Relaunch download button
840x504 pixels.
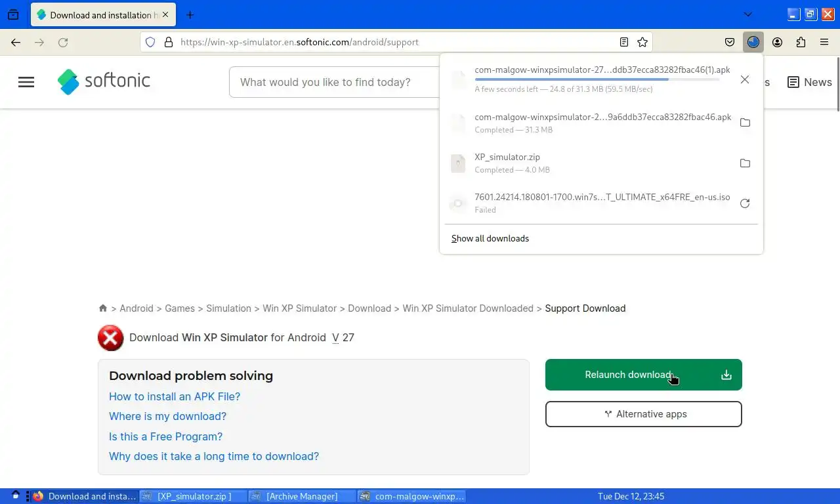(x=644, y=375)
